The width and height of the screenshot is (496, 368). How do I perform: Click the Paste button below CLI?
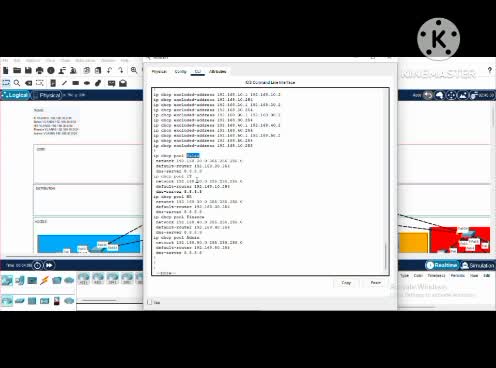(x=376, y=283)
